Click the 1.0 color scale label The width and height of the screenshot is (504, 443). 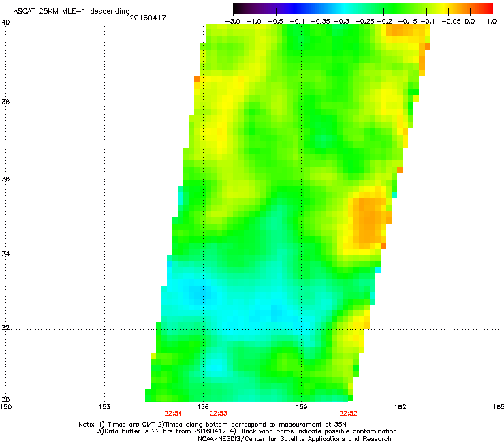(x=492, y=22)
